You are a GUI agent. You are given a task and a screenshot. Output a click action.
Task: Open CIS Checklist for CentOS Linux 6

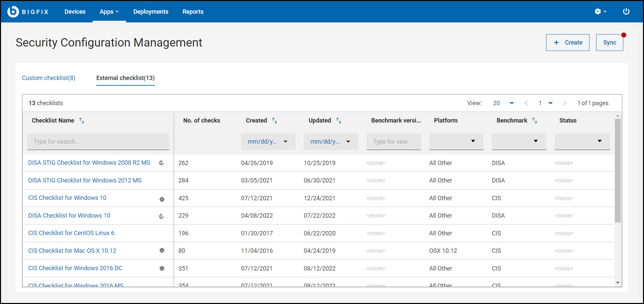point(71,233)
